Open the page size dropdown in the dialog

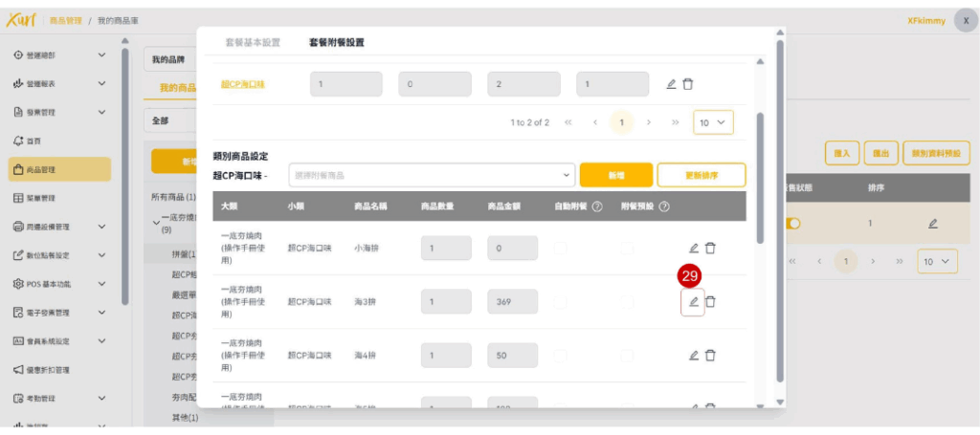713,122
